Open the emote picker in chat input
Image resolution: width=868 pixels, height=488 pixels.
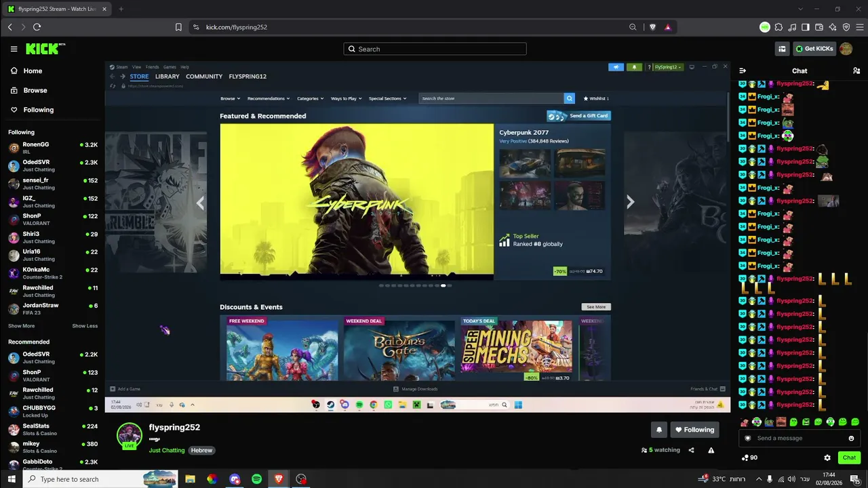[x=851, y=439]
